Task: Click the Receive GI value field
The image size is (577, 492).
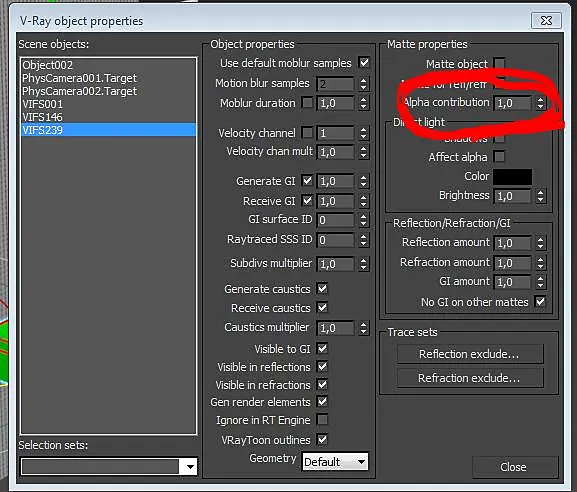Action: (x=335, y=201)
